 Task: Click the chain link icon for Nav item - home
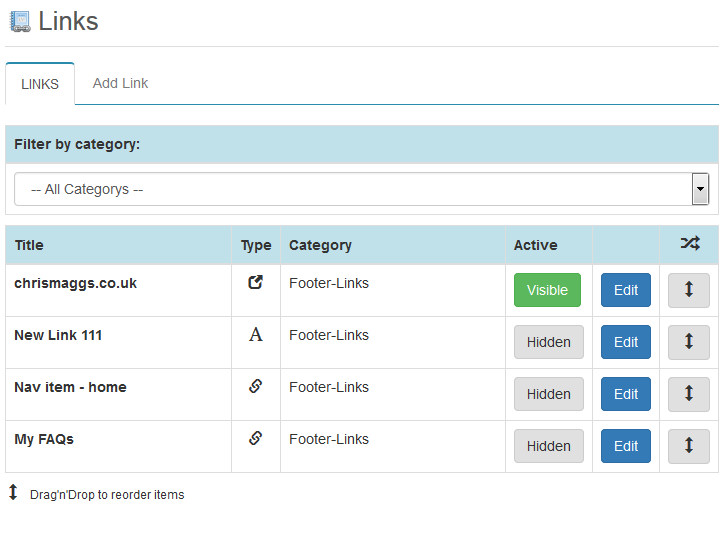(x=255, y=386)
